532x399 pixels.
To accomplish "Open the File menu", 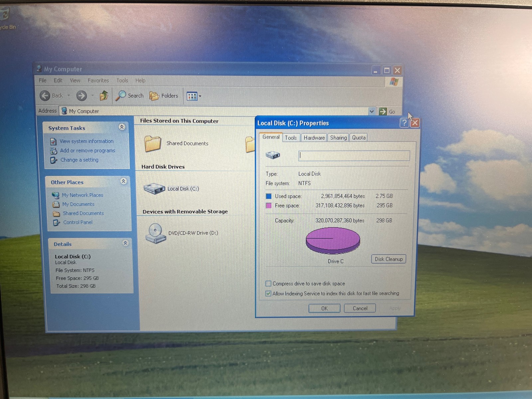I will click(x=43, y=80).
